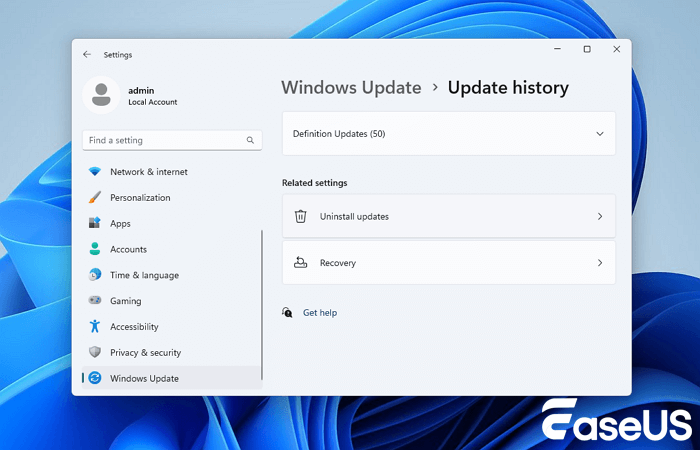Viewport: 700px width, 450px height.
Task: Open Accounts settings
Action: pos(172,249)
